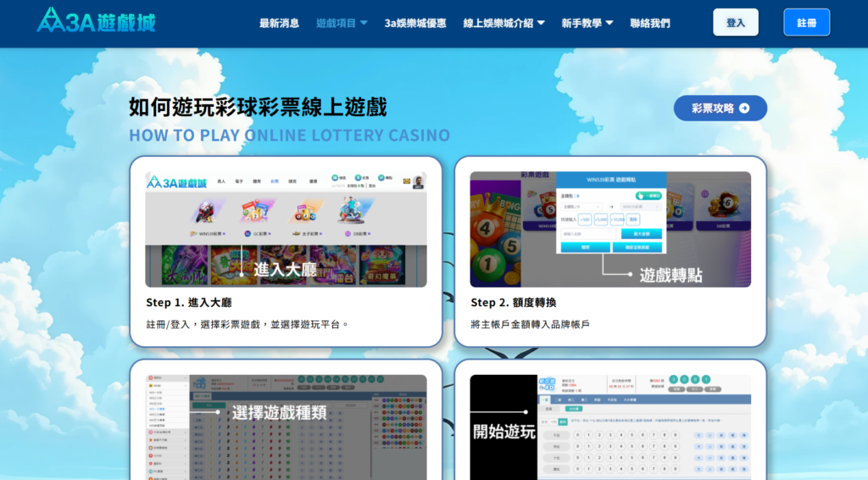868x480 pixels.
Task: Open the 選擇遊戲種類 screenshot image
Action: coord(286,427)
